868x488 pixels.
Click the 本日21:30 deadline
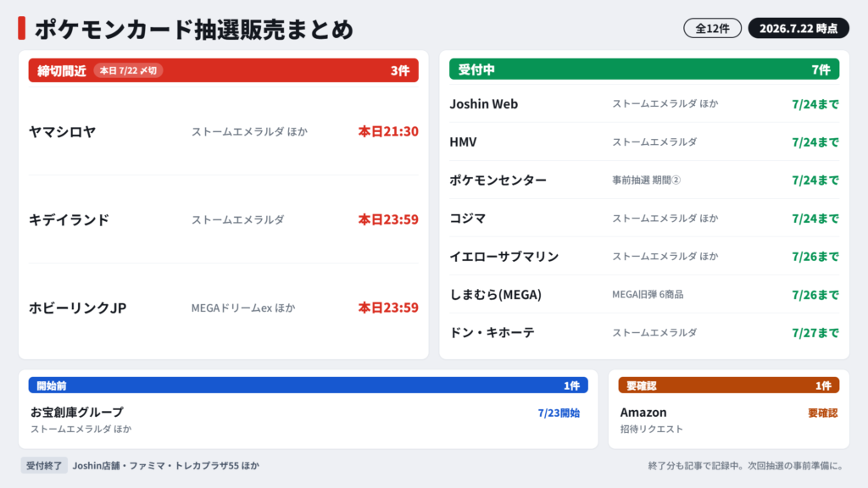[x=388, y=131]
